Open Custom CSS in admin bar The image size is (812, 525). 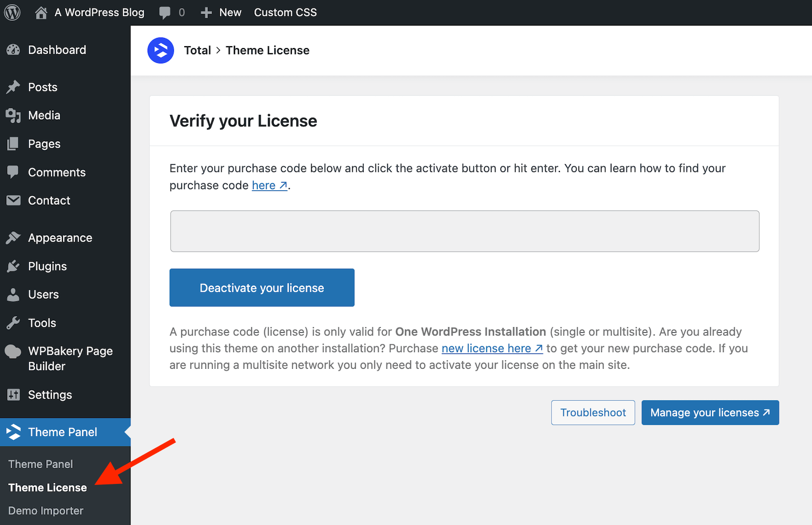coord(285,13)
